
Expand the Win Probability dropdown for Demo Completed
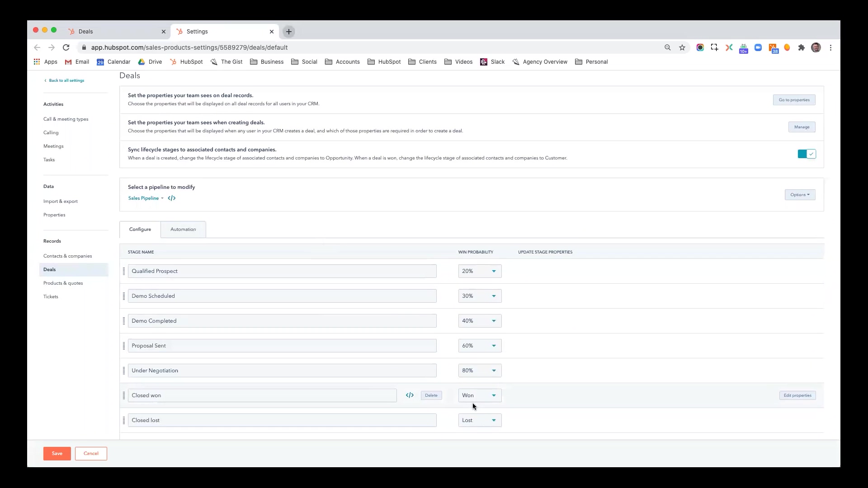tap(494, 320)
